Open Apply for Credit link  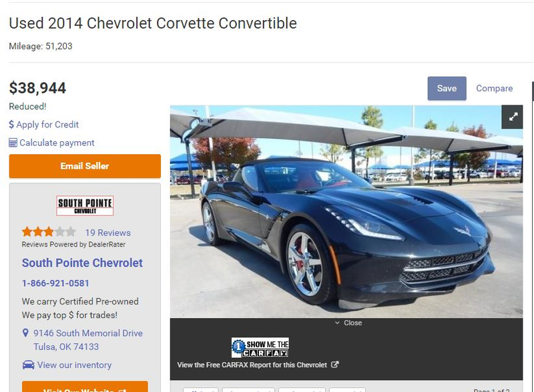[x=47, y=125]
